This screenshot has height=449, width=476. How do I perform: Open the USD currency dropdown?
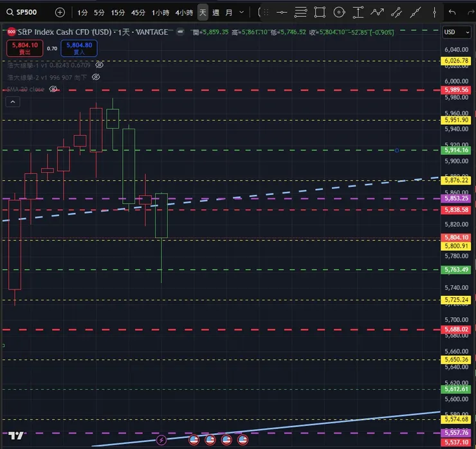click(456, 32)
